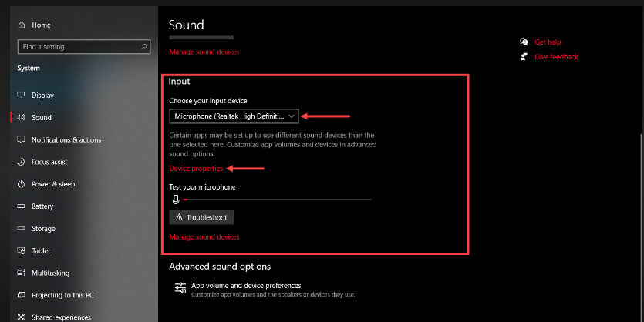
Task: Click the Storage drive icon
Action: [21, 229]
